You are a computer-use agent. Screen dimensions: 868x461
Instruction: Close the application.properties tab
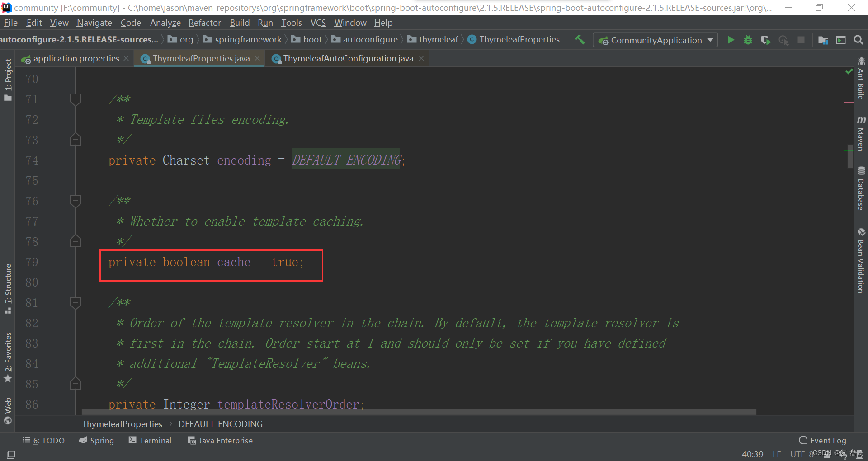coord(126,58)
